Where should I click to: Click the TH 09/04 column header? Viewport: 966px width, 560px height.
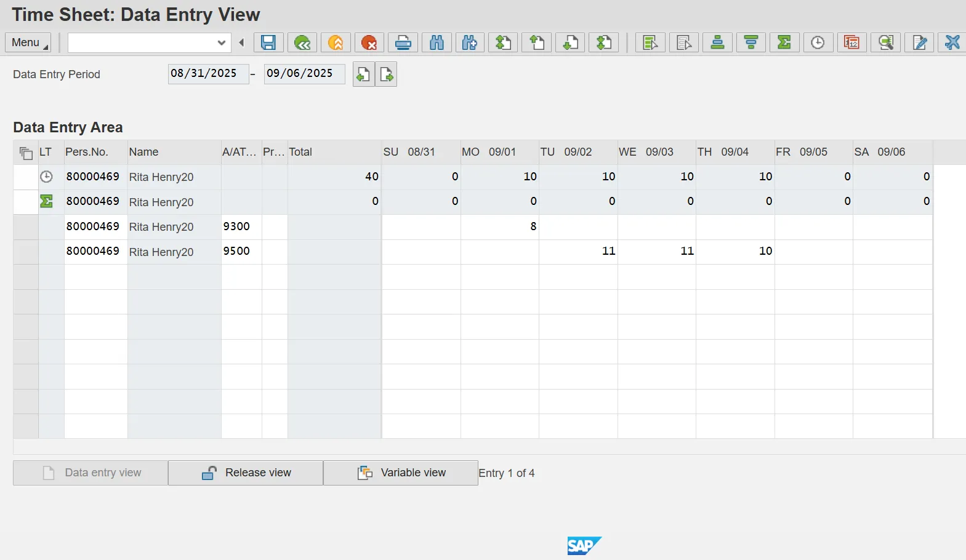pyautogui.click(x=735, y=152)
